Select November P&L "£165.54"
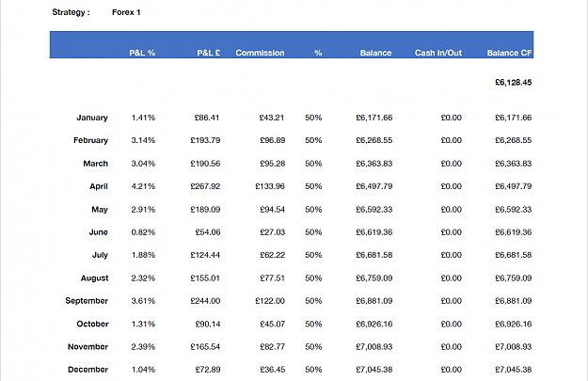This screenshot has height=381, width=588. 205,347
